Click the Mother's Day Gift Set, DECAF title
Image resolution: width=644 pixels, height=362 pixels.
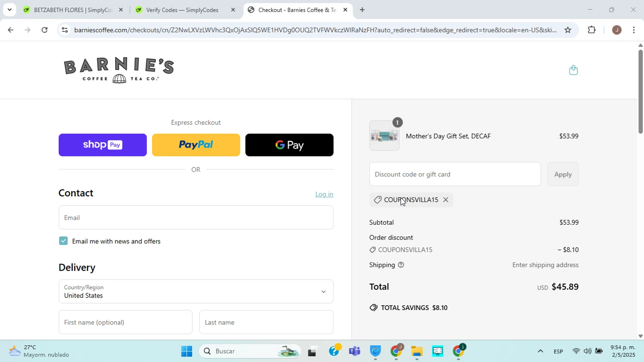point(448,136)
